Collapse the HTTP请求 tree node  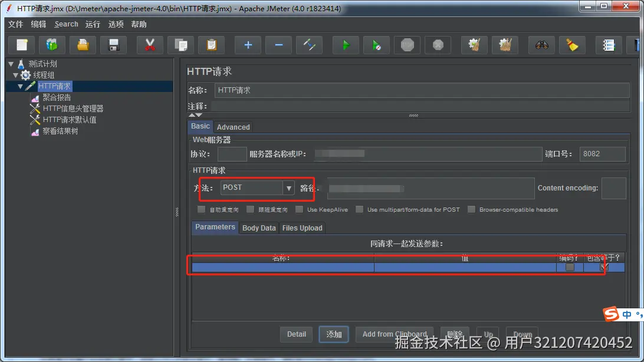click(x=20, y=86)
